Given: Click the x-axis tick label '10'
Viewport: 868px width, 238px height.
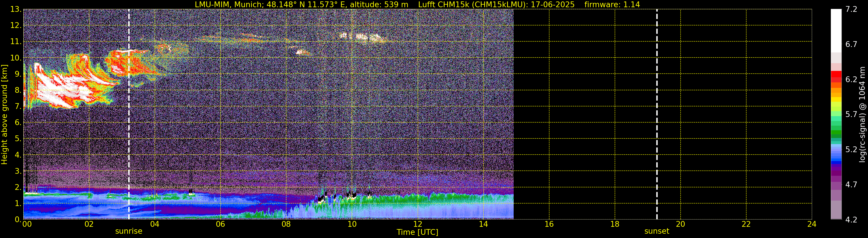Looking at the screenshot, I should click(x=352, y=224).
